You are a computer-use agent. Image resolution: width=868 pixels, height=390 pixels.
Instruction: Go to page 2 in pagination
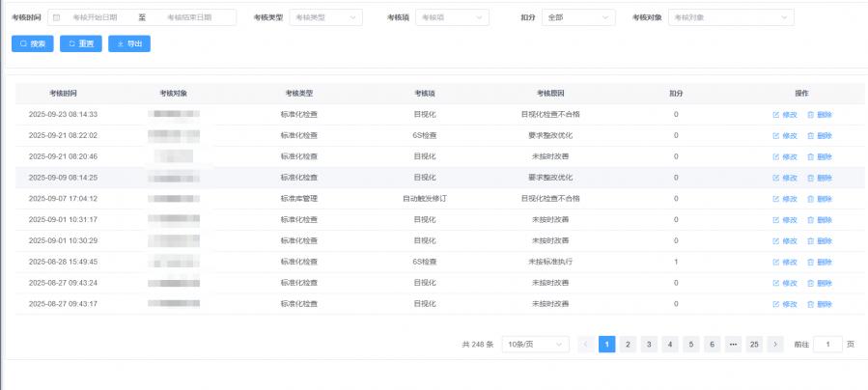628,345
